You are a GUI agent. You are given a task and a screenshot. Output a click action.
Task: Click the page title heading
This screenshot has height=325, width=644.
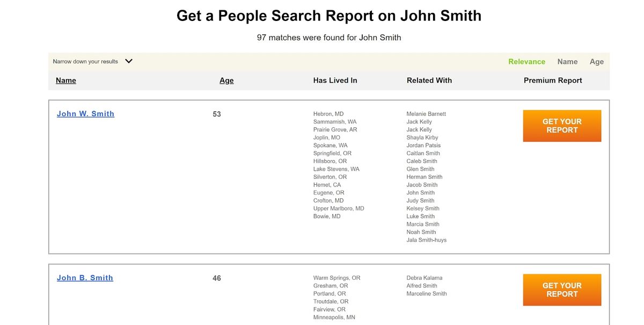[x=328, y=16]
